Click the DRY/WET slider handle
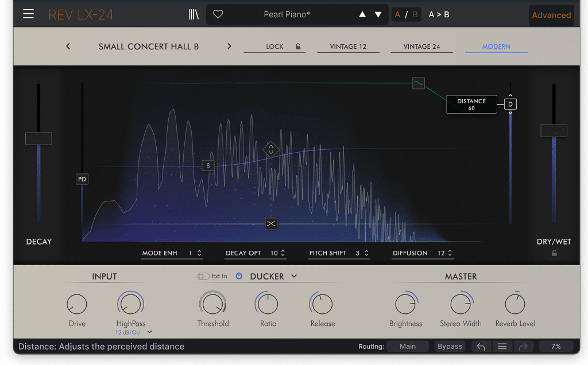588x365 pixels. tap(554, 131)
